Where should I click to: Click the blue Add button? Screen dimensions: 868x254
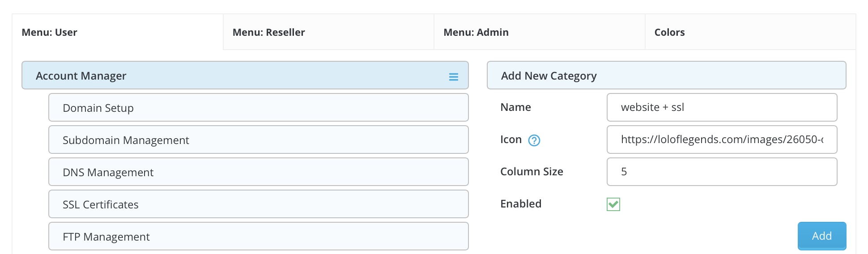pos(822,236)
